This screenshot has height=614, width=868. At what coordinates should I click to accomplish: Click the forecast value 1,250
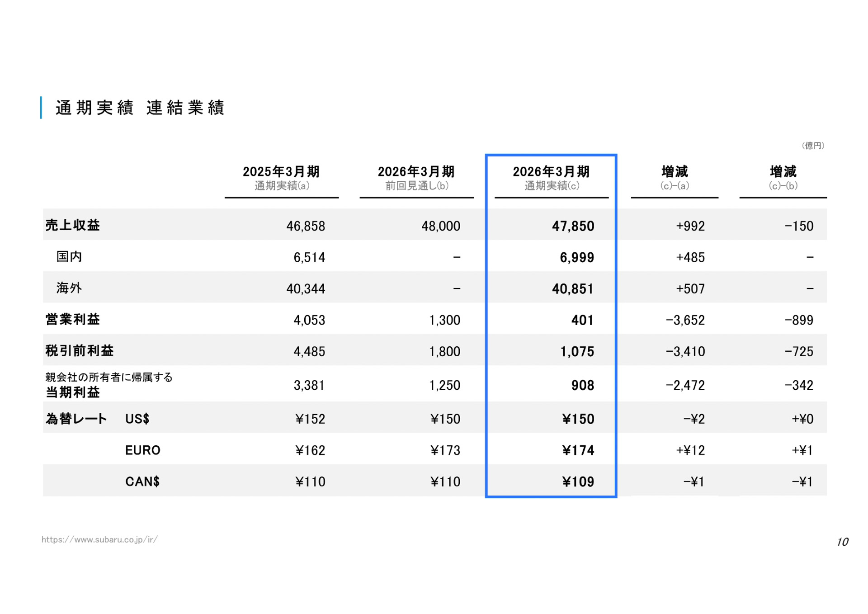(444, 386)
